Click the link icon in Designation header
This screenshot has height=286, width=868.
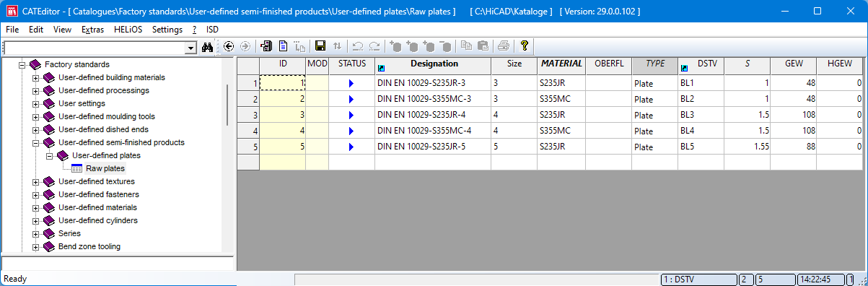pos(382,69)
